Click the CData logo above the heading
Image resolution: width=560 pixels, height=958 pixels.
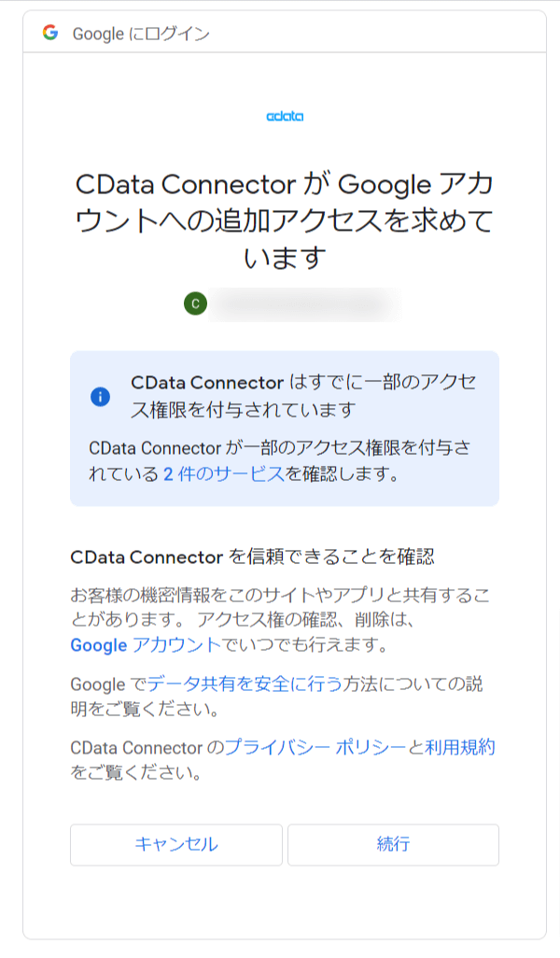[x=285, y=116]
